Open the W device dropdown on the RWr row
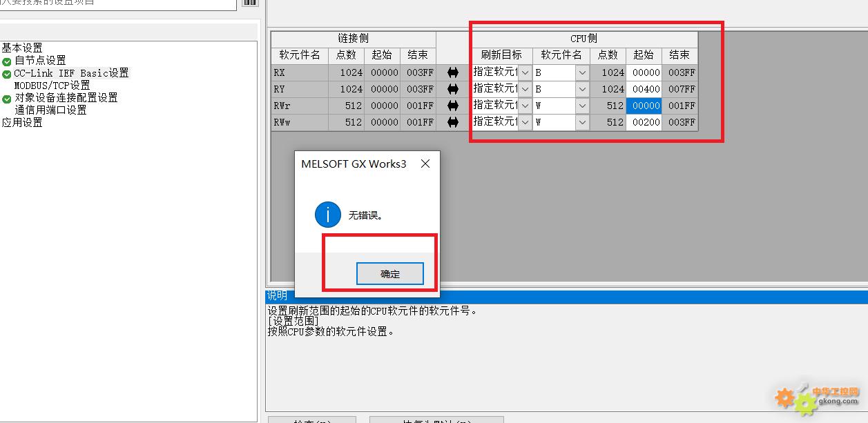This screenshot has width=868, height=423. [582, 106]
